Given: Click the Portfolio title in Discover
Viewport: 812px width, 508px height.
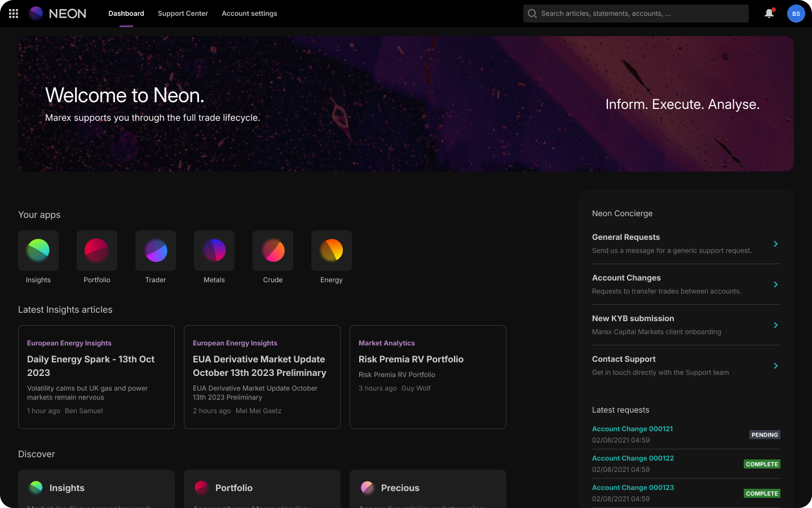Looking at the screenshot, I should (x=234, y=488).
